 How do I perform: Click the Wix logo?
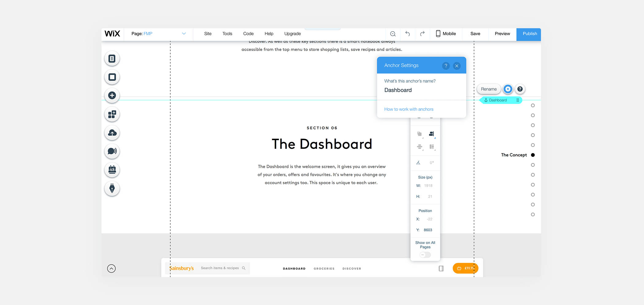click(x=112, y=34)
